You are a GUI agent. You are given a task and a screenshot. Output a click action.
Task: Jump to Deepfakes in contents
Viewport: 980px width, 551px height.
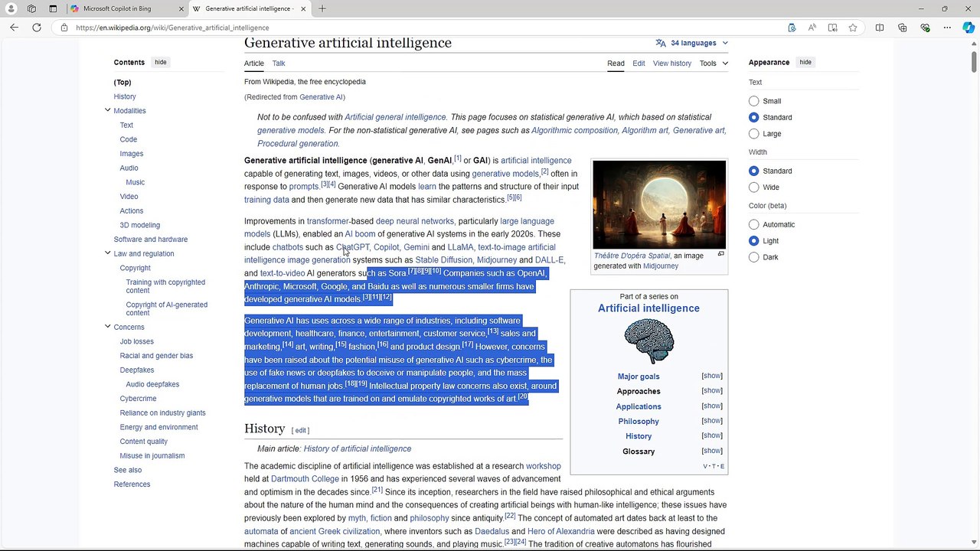click(137, 370)
